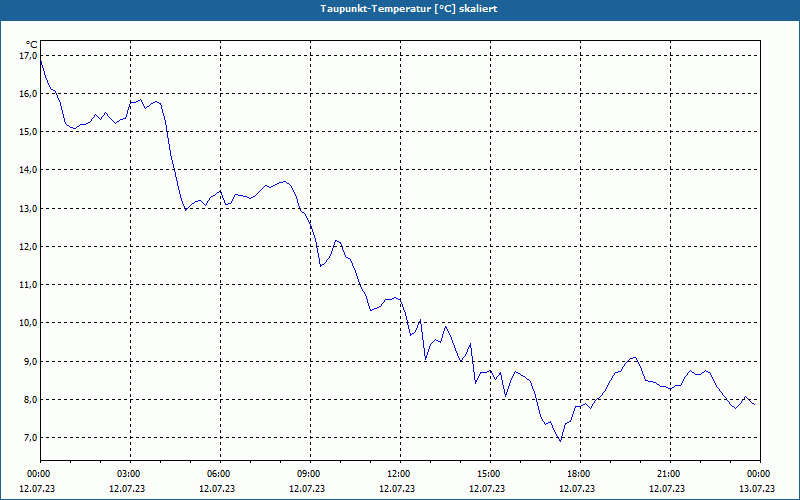Click the 00:00 time label dated 13.07.23

pyautogui.click(x=759, y=474)
